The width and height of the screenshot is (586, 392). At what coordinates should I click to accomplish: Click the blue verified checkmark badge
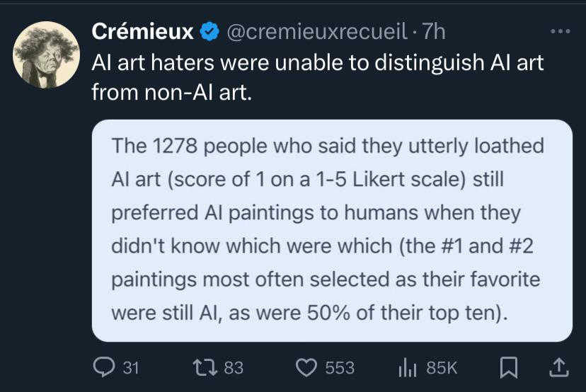(x=209, y=31)
